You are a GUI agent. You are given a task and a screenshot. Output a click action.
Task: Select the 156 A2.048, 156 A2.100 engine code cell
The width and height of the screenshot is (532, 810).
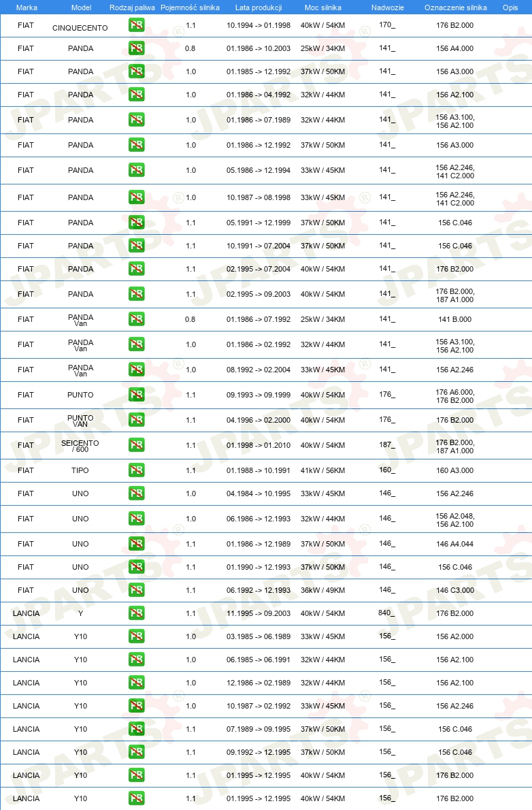click(x=454, y=520)
